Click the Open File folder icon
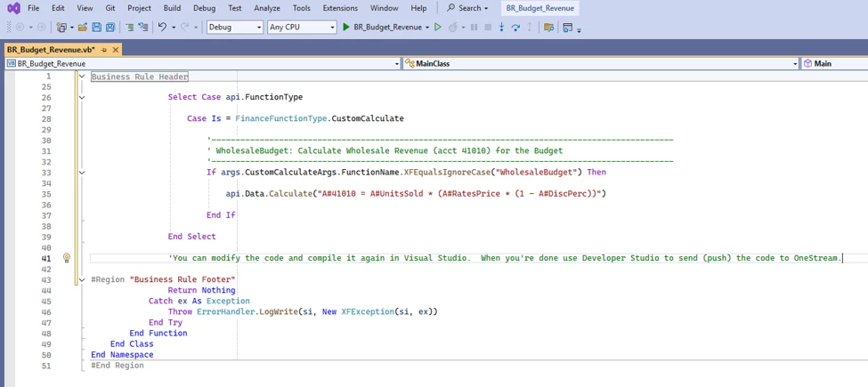The height and width of the screenshot is (387, 868). (83, 27)
